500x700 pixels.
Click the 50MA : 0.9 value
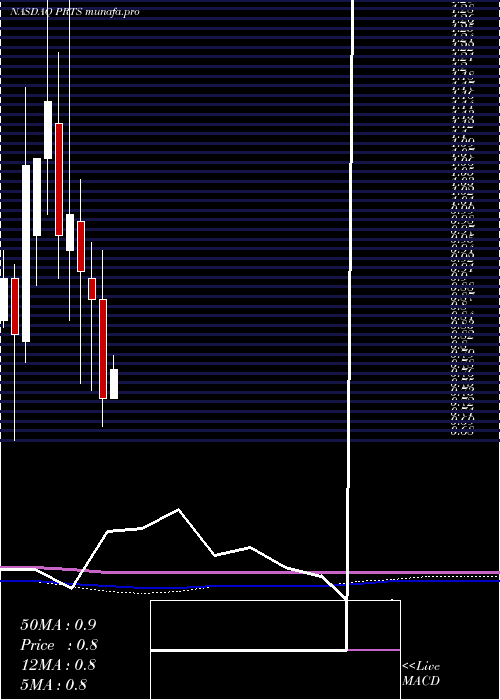(x=58, y=625)
